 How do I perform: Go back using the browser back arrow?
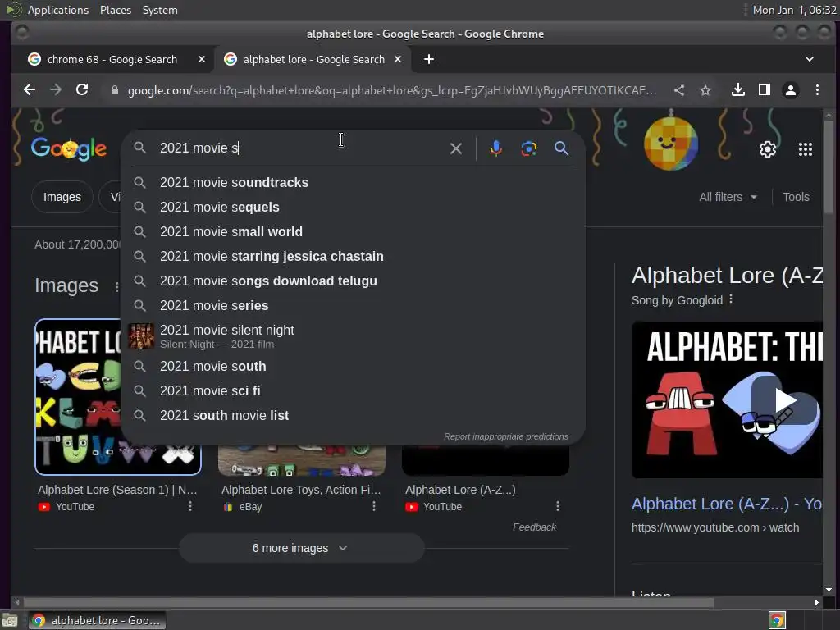30,90
